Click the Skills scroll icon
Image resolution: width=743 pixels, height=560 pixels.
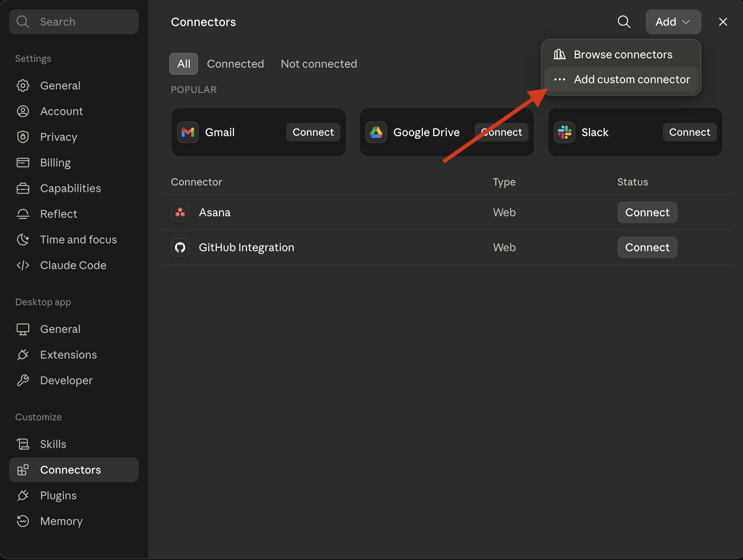[23, 444]
